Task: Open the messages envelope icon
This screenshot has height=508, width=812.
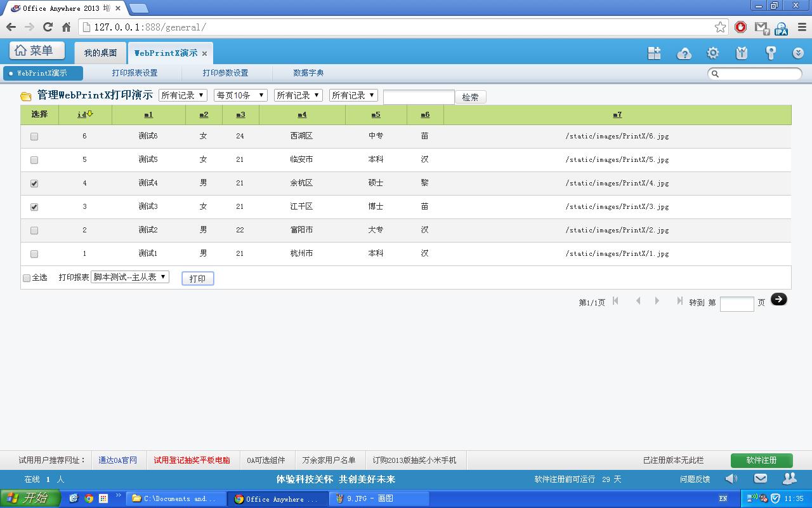Action: click(761, 478)
